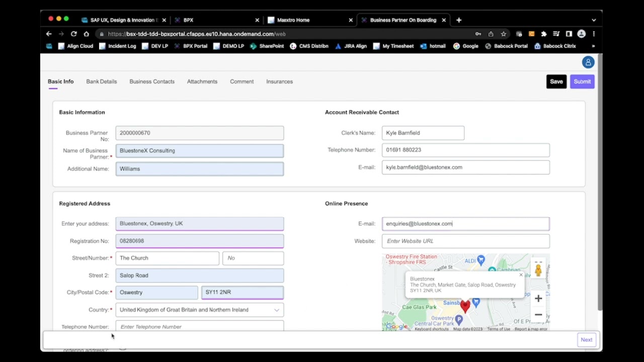Screen dimensions: 644x362
Task: Click the Online Presence E-mail field
Action: point(465,224)
